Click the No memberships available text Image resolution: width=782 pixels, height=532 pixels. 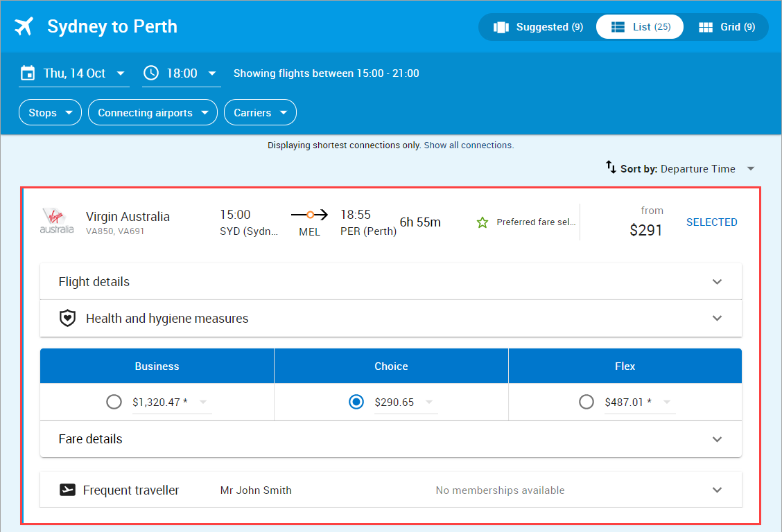tap(500, 490)
